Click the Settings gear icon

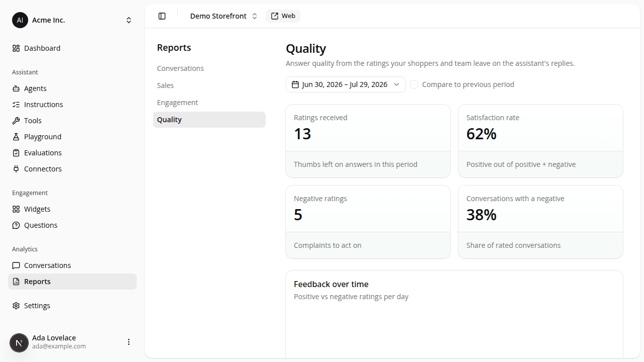click(x=16, y=306)
